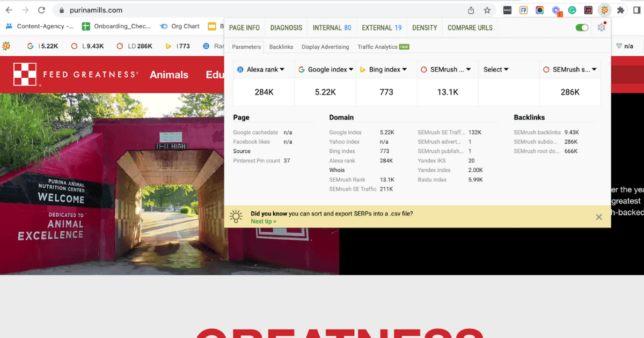Click the SEOquake logo on the SEObar
The height and width of the screenshot is (338, 644).
(x=7, y=46)
